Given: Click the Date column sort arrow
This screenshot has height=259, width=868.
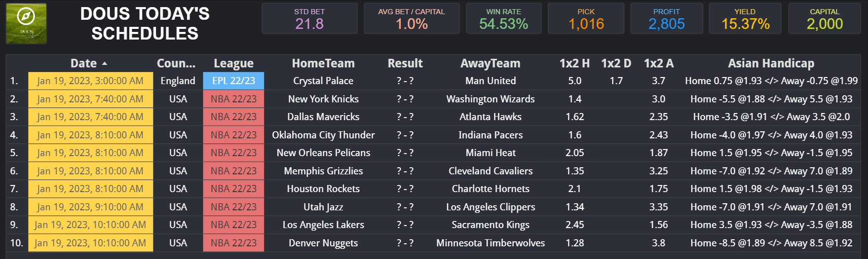Looking at the screenshot, I should 104,64.
